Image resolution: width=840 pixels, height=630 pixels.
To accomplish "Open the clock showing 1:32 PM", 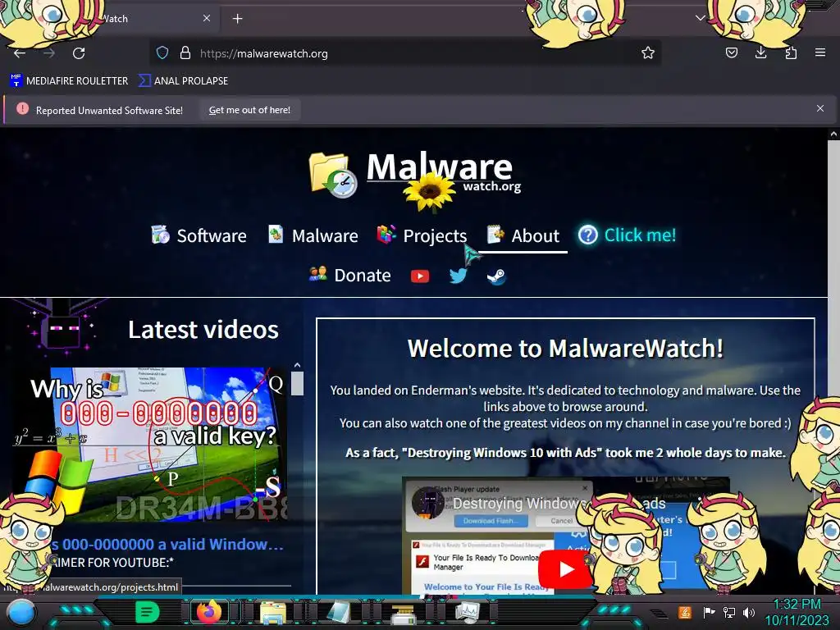I will point(797,612).
